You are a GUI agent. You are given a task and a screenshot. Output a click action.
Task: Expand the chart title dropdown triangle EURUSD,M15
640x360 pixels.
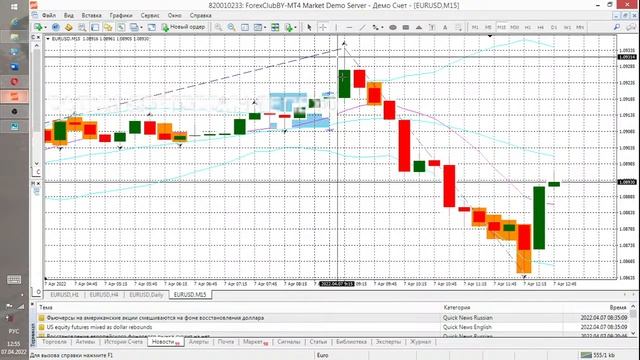point(48,39)
